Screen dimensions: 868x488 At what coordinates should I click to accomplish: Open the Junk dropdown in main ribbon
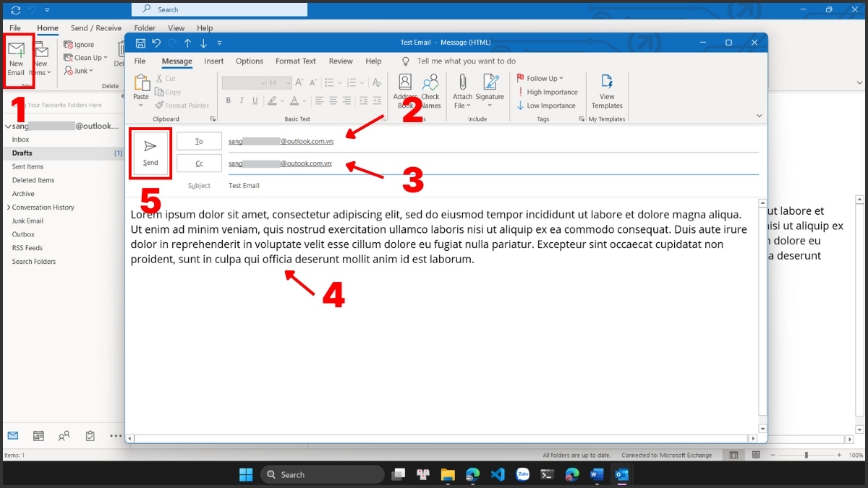click(80, 71)
